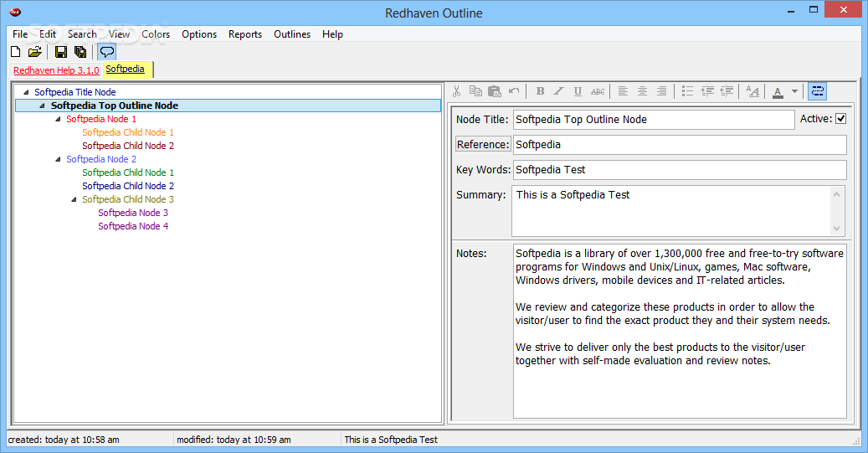Click into the Notes text area

coord(680,331)
